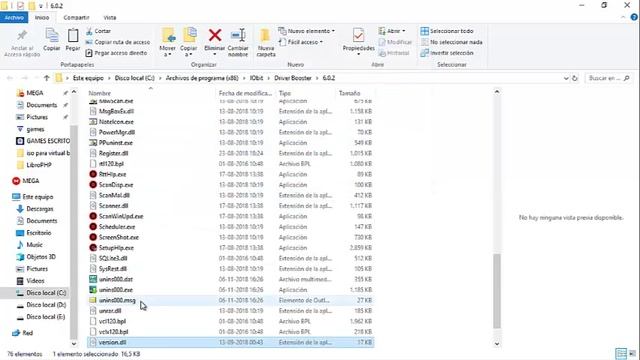Click the Driver Booster breadcrumb segment

[x=293, y=78]
